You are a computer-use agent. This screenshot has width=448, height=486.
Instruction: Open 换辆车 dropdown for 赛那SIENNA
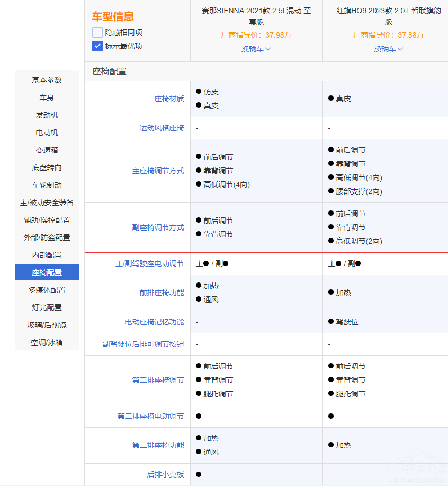256,49
